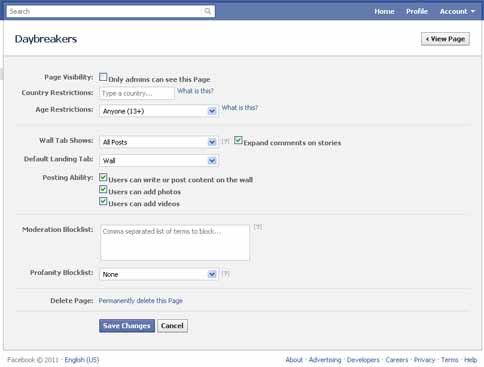Open the Developers footer link
This screenshot has height=367, width=484.
(363, 360)
